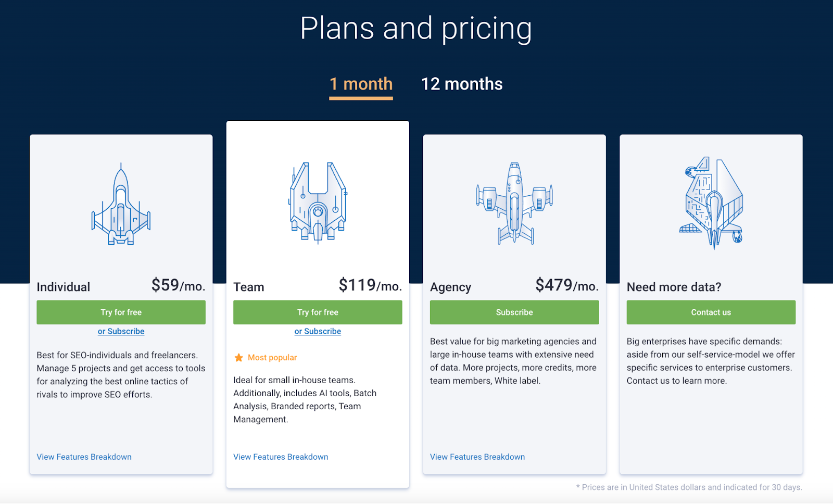View Features Breakdown for Individual plan
This screenshot has height=504, width=833.
(84, 457)
